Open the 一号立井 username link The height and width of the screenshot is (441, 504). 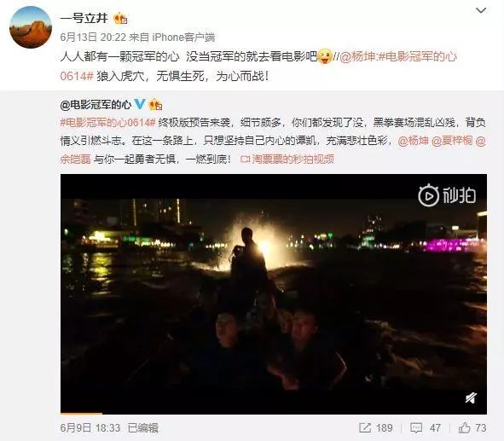(84, 18)
